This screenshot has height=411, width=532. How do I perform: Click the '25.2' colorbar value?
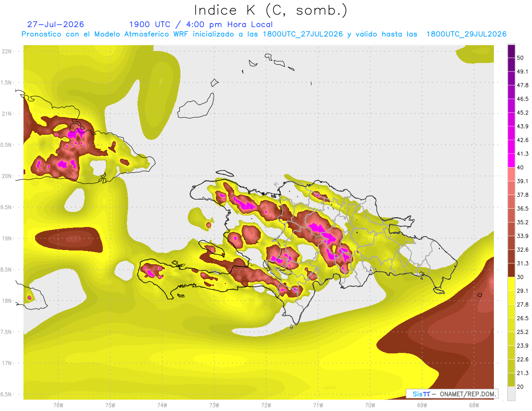(523, 332)
